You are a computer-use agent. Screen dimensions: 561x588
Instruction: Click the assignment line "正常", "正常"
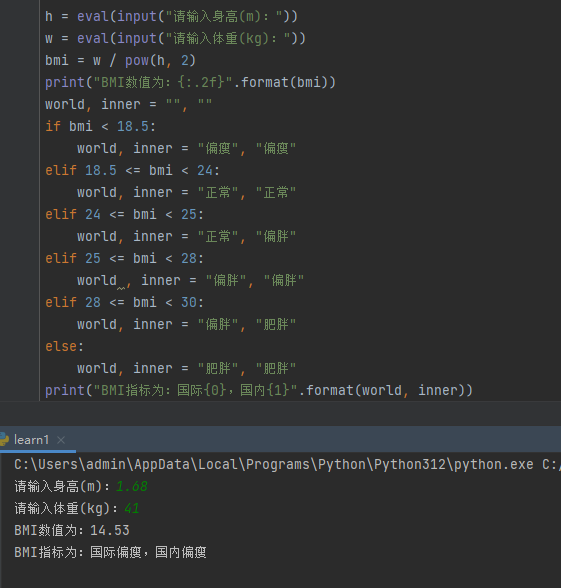point(186,192)
